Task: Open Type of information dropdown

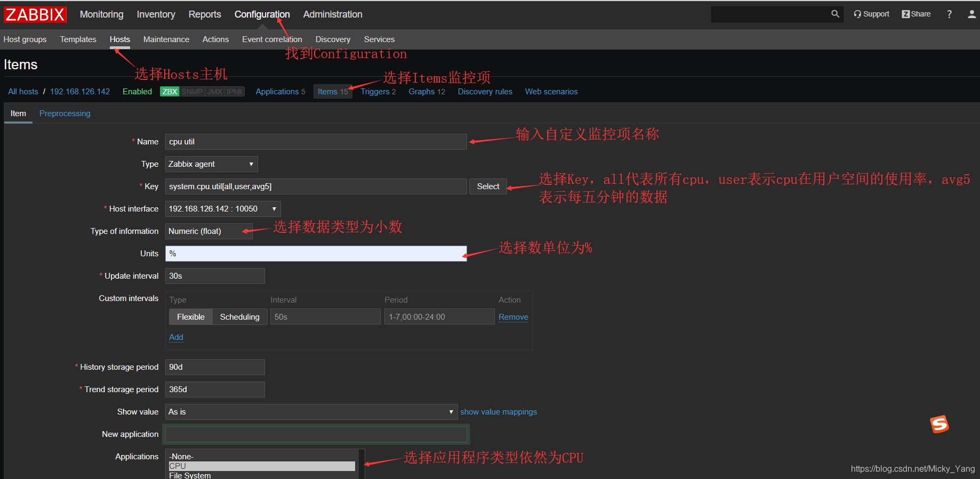Action: [208, 231]
